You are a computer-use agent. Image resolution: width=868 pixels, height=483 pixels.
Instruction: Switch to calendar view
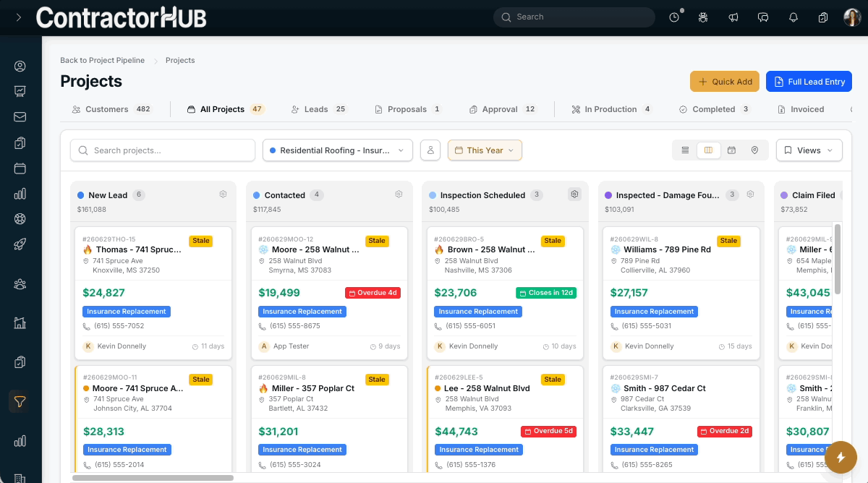[731, 150]
